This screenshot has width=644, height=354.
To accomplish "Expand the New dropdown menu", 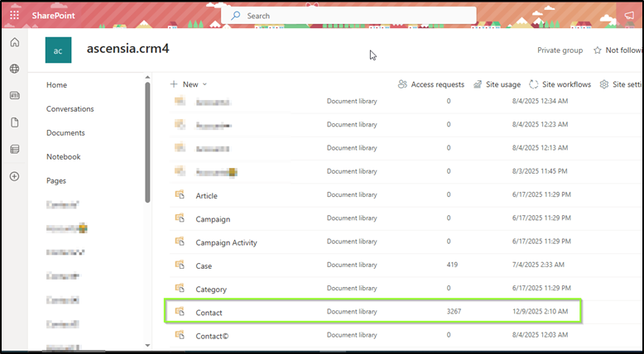I will coord(189,84).
